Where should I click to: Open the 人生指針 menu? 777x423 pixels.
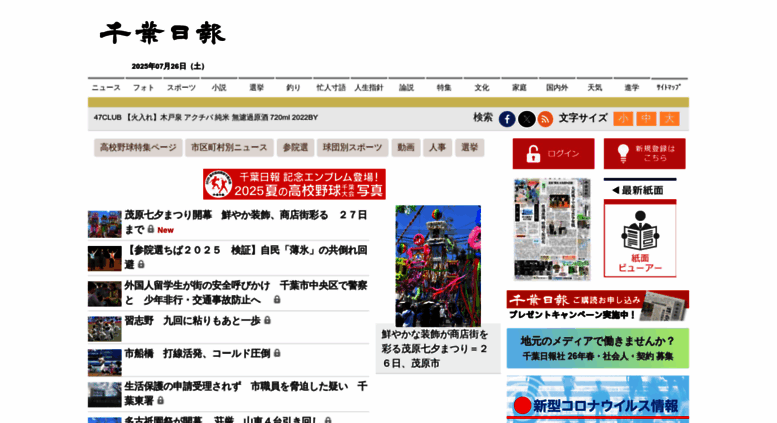(369, 87)
